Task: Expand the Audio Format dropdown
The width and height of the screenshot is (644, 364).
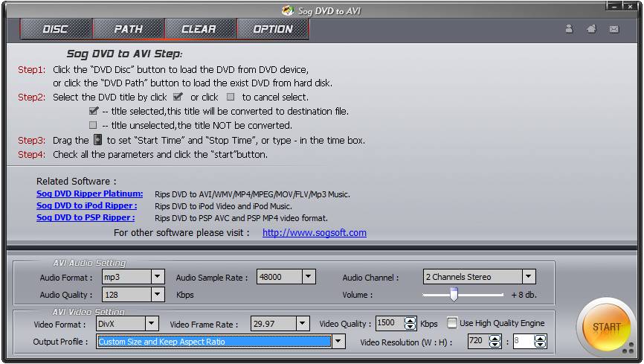Action: click(158, 277)
